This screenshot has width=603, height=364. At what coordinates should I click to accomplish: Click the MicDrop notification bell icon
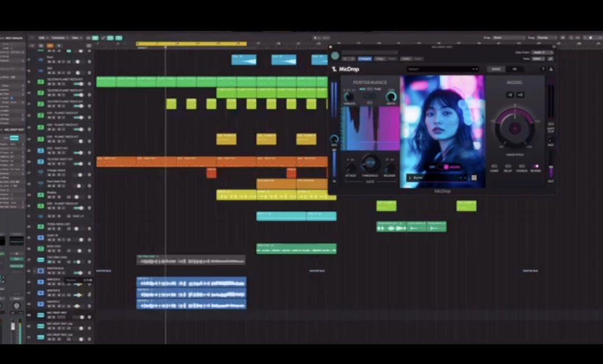point(551,69)
